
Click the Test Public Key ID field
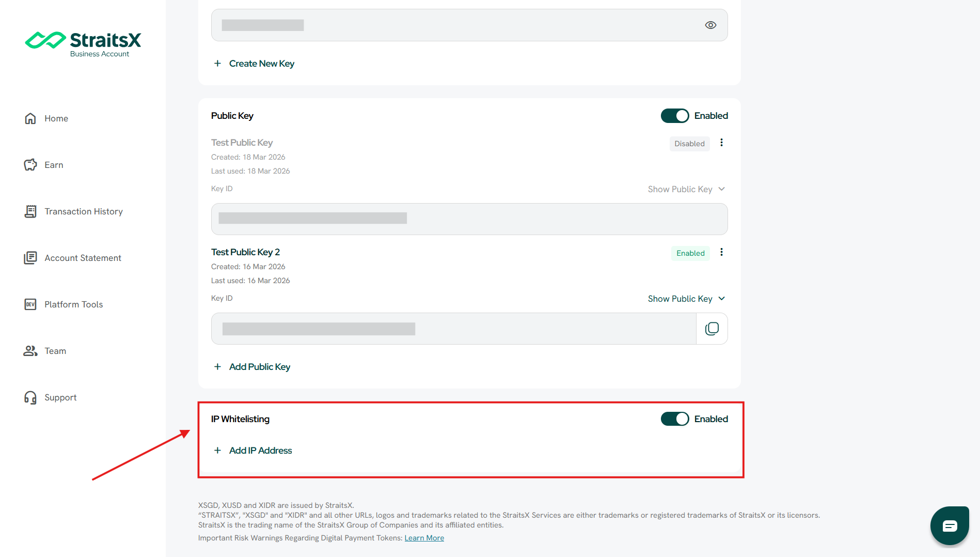pos(469,219)
